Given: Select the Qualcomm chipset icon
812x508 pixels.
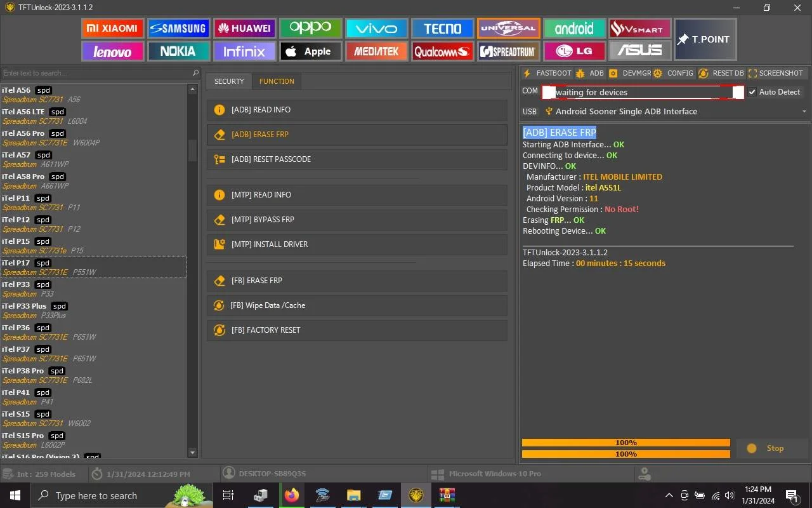Looking at the screenshot, I should (x=442, y=51).
